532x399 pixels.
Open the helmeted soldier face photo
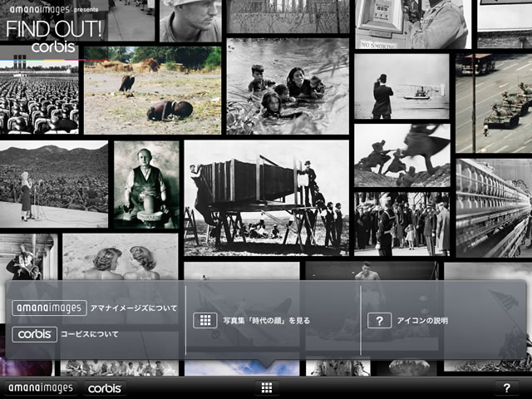coord(190,21)
